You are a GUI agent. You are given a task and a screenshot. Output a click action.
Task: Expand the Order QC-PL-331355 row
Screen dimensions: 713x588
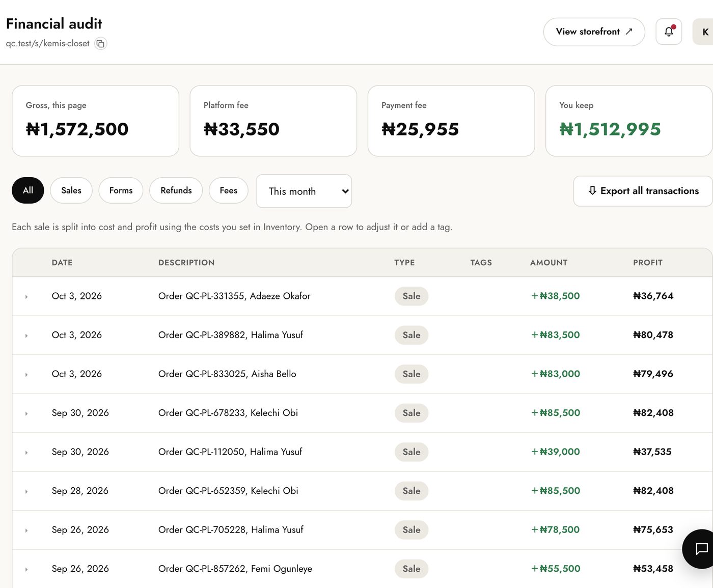26,296
